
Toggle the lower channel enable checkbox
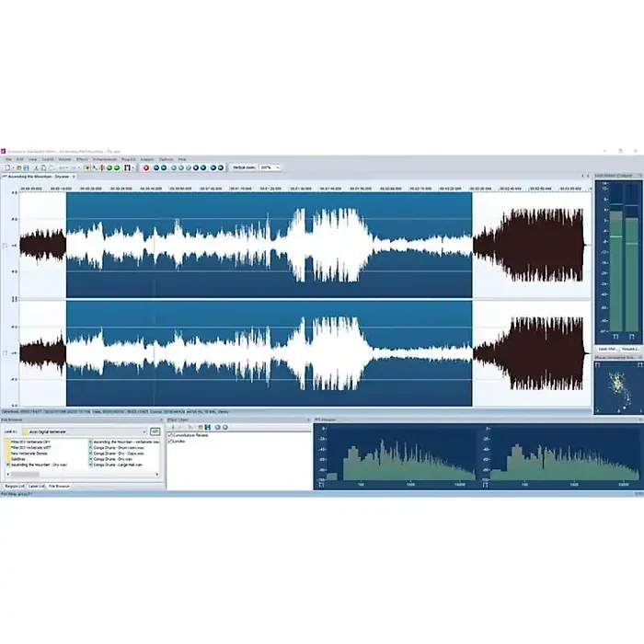pos(5,353)
